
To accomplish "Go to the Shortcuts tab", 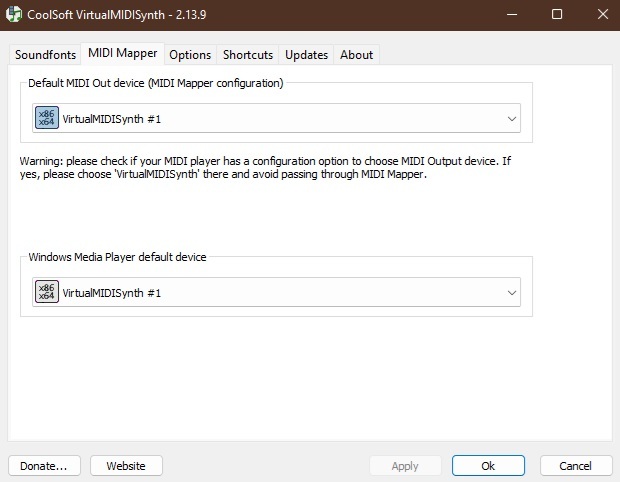I will pyautogui.click(x=248, y=55).
